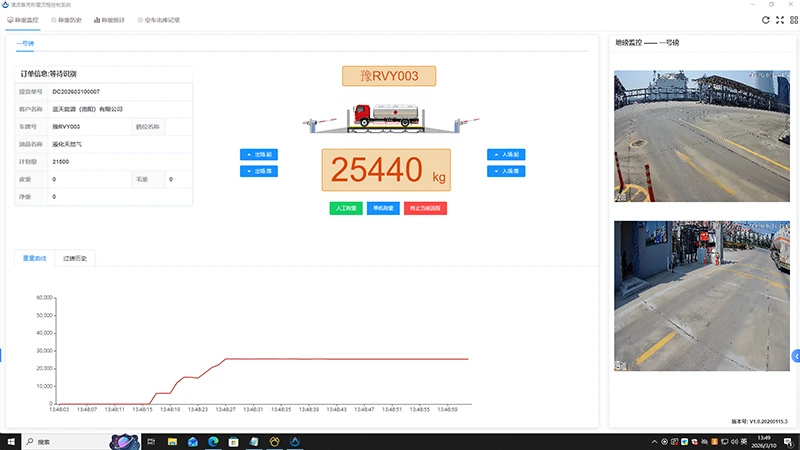The height and width of the screenshot is (450, 800).
Task: Click the license plate display 豫RVY003
Action: (x=389, y=76)
